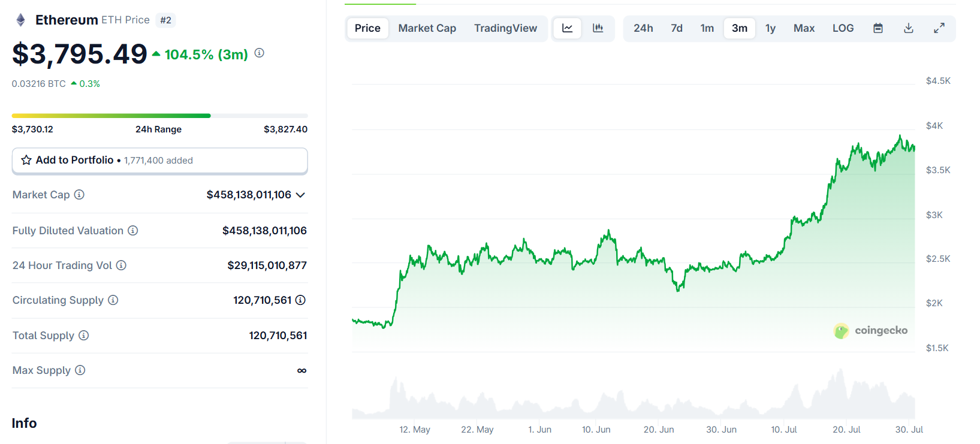Open the calendar date range picker

878,28
